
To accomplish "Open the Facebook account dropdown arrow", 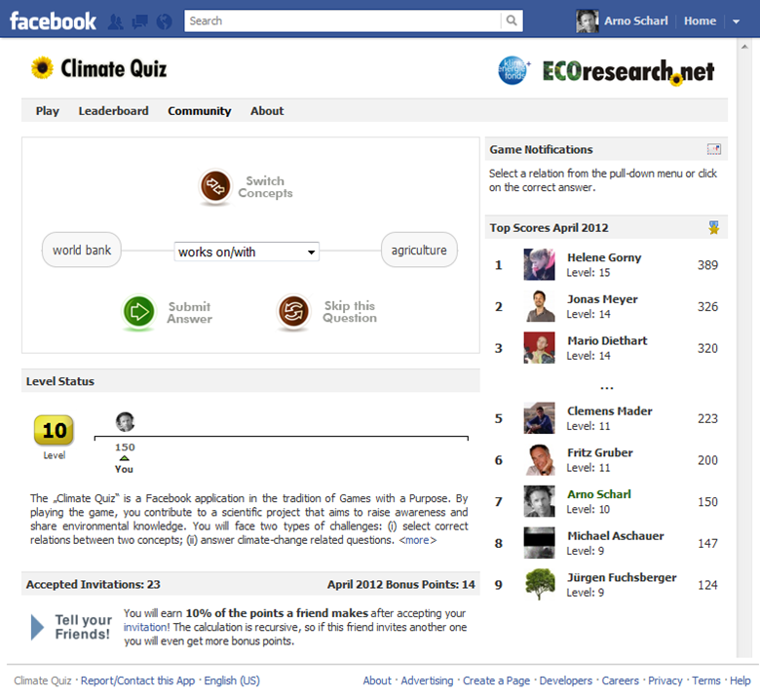I will tap(736, 21).
